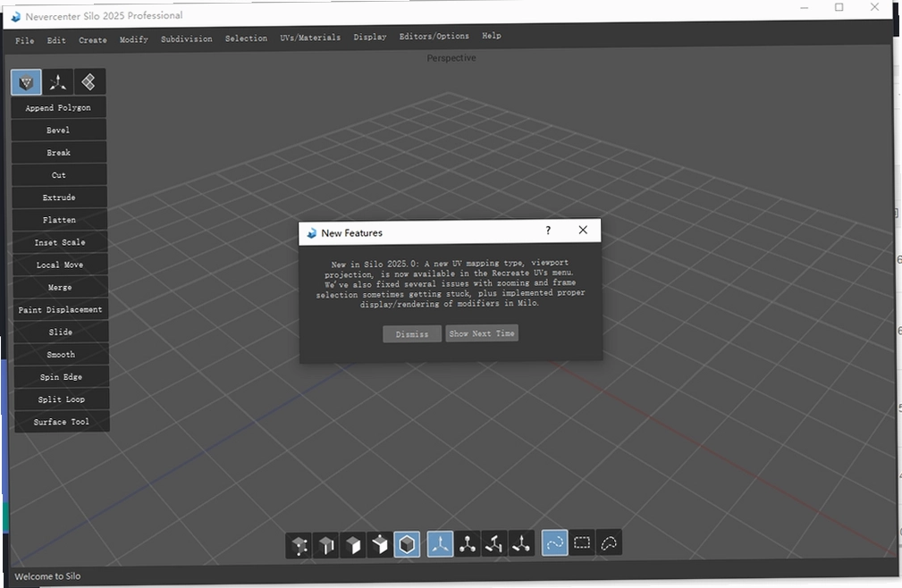
Task: Click the 'Welcome to Silo' status text
Action: tap(47, 575)
